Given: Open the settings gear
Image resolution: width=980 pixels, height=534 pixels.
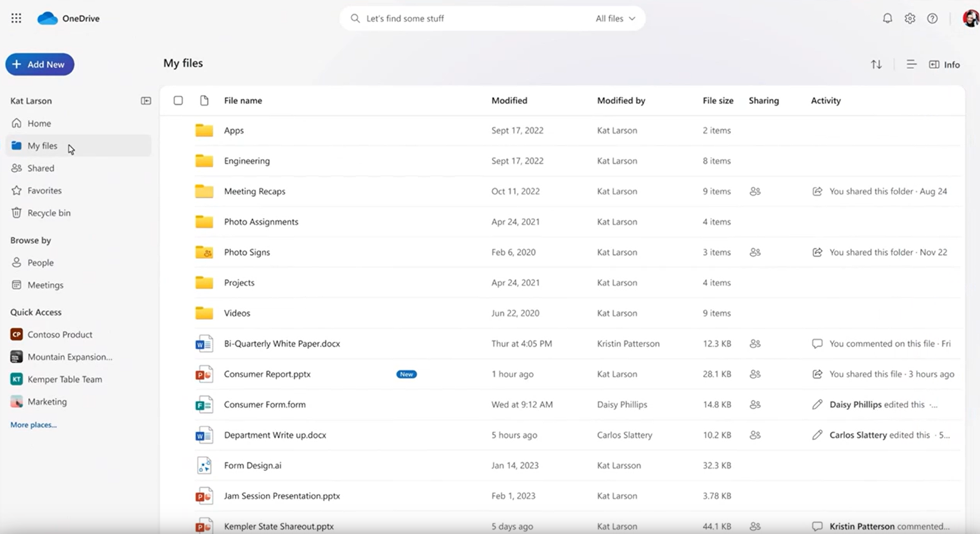Looking at the screenshot, I should point(910,18).
